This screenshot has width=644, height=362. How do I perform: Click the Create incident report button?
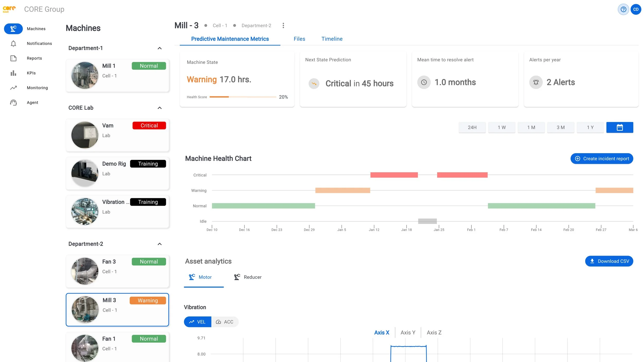point(601,159)
